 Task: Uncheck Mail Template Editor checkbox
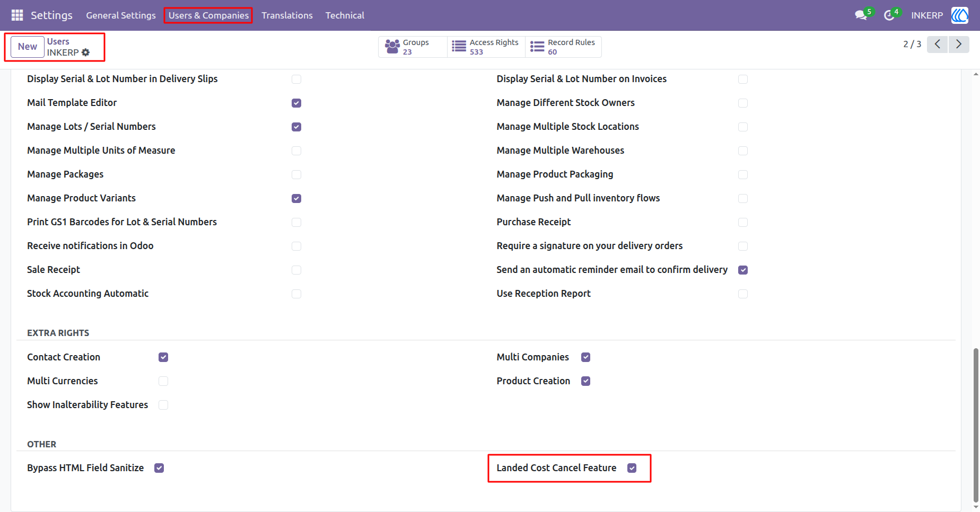coord(296,103)
